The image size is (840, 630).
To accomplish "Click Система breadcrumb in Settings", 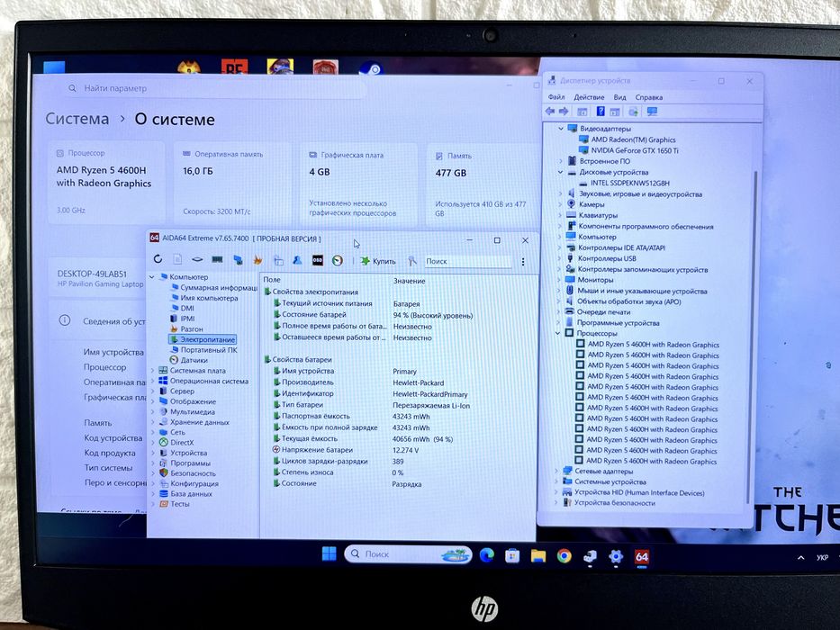I will coord(77,119).
